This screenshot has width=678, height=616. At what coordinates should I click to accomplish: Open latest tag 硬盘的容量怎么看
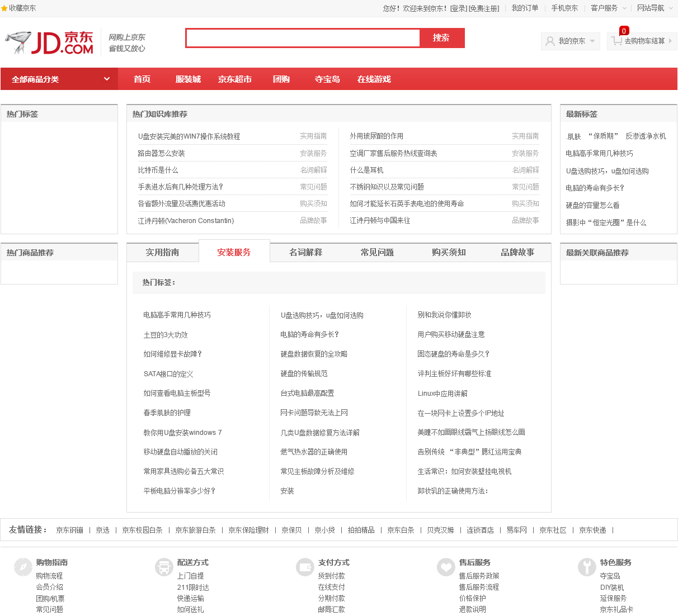coord(593,205)
